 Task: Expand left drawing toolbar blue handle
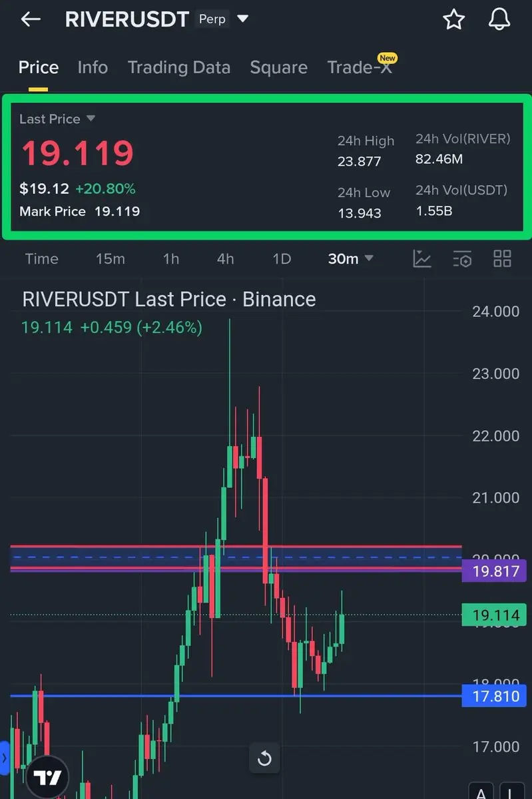pyautogui.click(x=4, y=758)
